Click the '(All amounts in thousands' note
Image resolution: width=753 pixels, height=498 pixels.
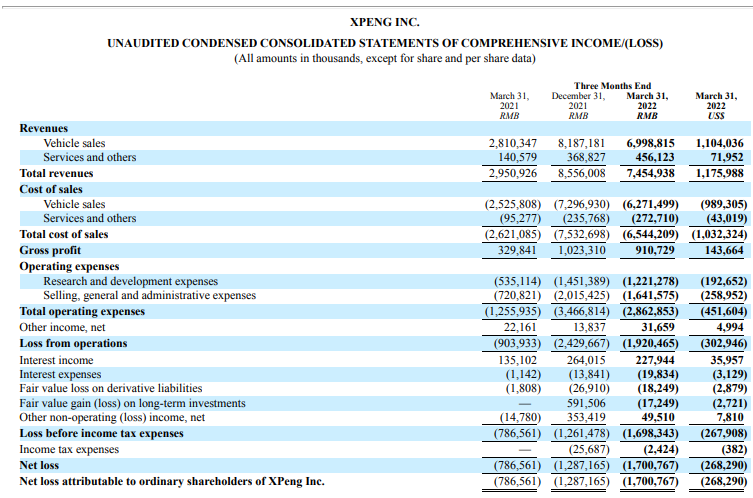click(x=385, y=59)
